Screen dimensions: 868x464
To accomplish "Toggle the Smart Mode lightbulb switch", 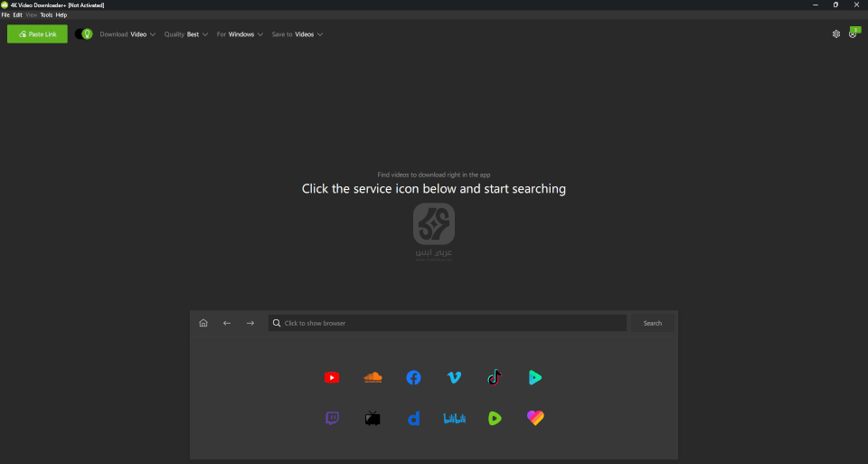I will coord(83,33).
